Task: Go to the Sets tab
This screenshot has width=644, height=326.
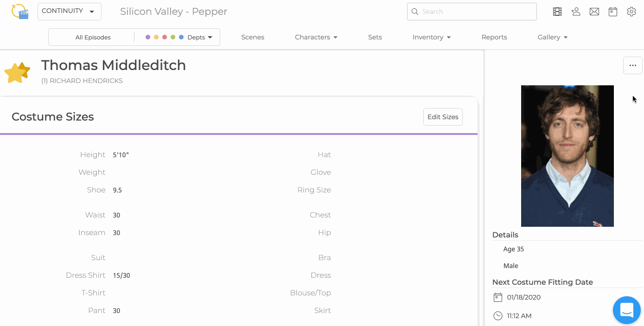Action: [x=375, y=37]
